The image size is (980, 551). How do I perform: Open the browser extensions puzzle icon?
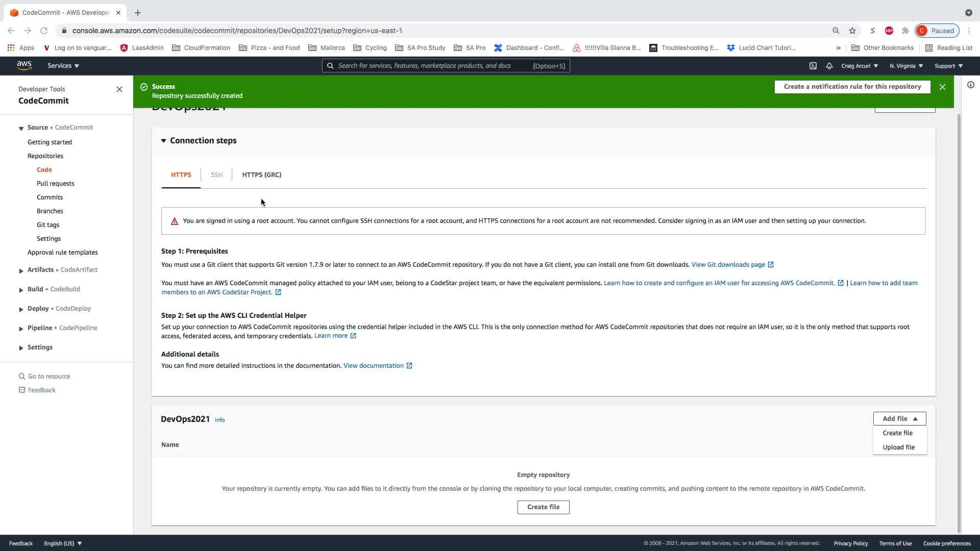click(x=905, y=31)
